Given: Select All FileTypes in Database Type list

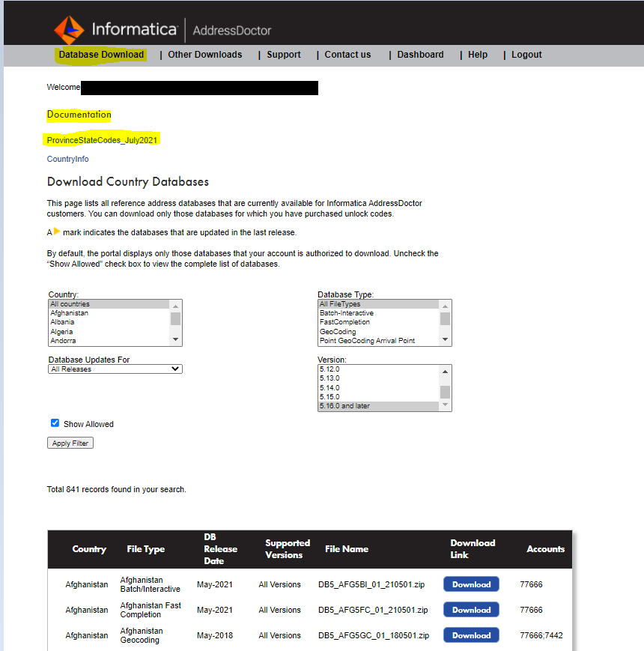Looking at the screenshot, I should (378, 304).
